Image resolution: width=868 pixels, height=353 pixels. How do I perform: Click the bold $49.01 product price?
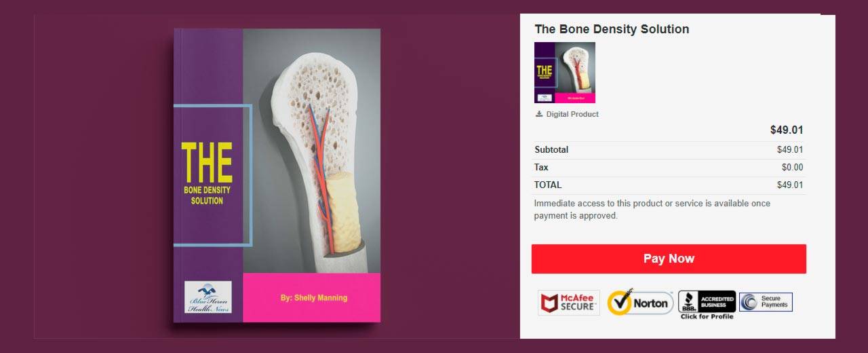coord(787,130)
